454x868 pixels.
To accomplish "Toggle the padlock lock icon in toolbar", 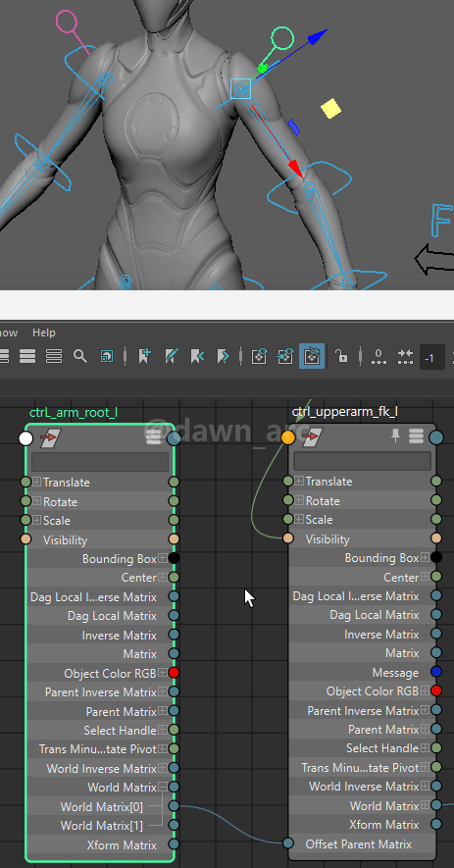I will coord(341,356).
